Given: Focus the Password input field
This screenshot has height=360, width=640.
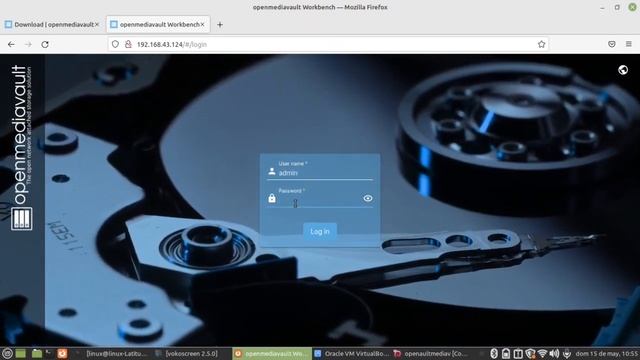Looking at the screenshot, I should 320,200.
